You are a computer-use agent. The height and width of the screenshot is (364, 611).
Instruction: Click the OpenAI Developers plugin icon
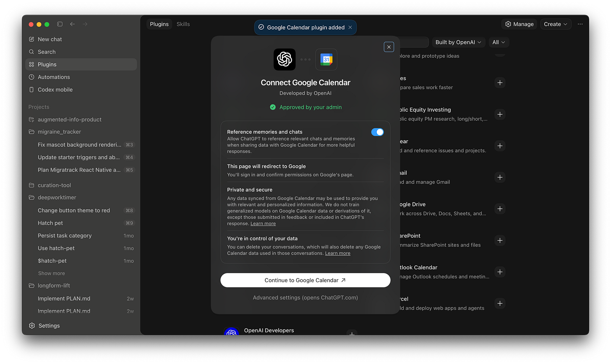[x=232, y=331]
